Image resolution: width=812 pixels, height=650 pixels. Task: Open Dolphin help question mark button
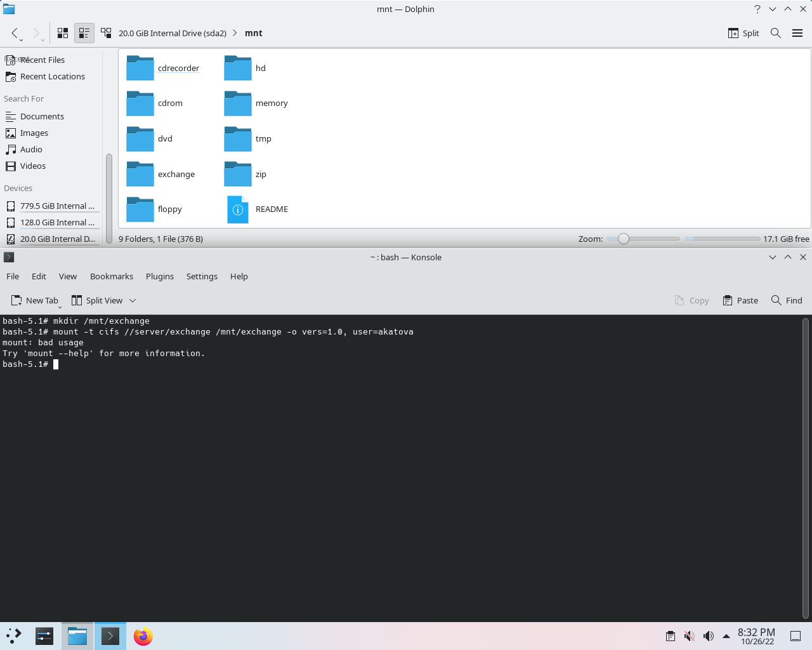(x=757, y=9)
